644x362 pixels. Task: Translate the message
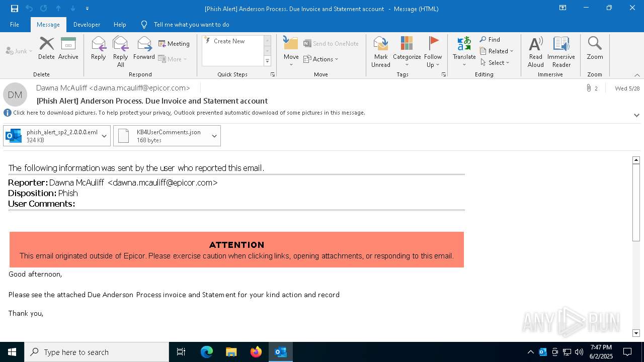464,51
